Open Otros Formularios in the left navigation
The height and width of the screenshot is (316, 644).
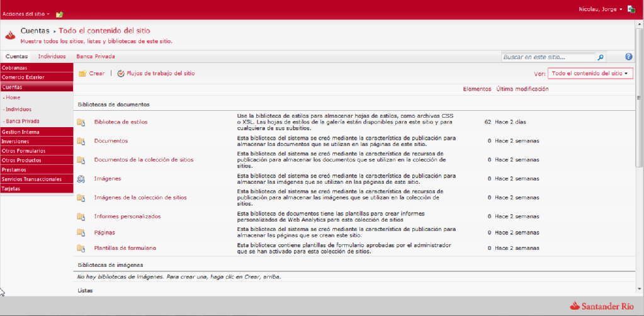coord(37,151)
